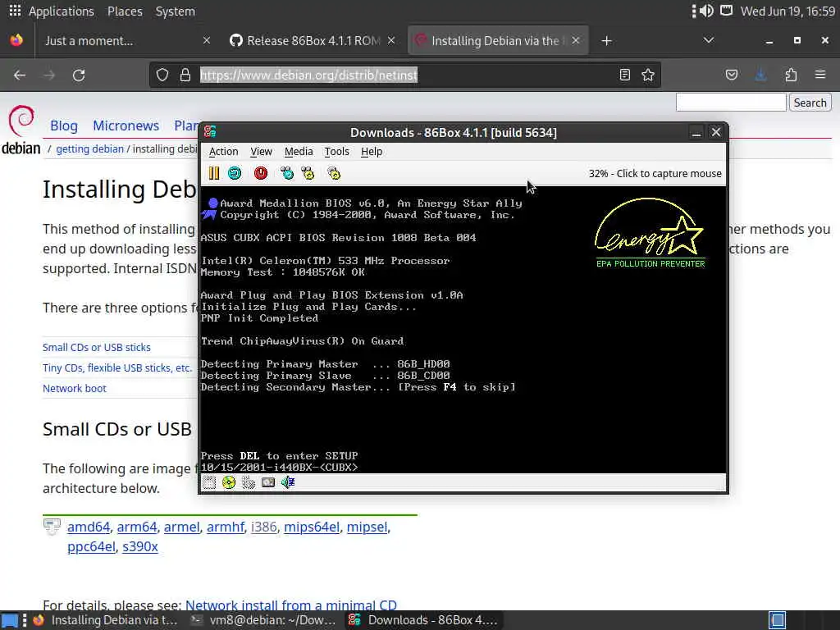The image size is (840, 630).
Task: Download amd64 netinst image link
Action: pos(89,527)
